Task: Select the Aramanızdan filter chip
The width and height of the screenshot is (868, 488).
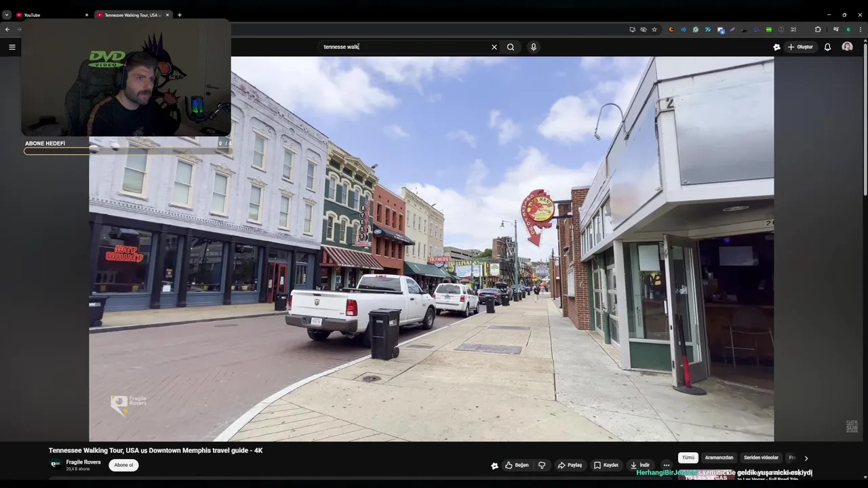Action: pyautogui.click(x=719, y=457)
